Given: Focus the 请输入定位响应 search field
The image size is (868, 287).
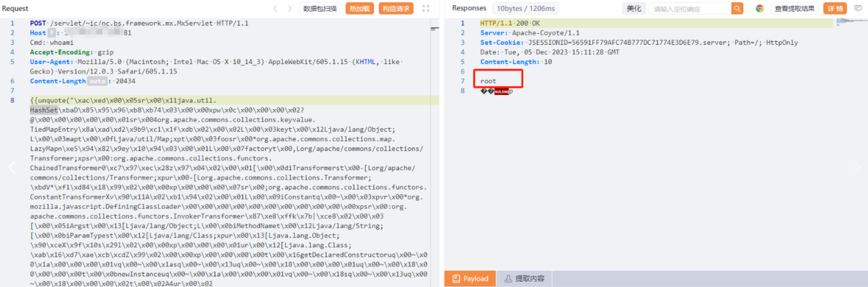Looking at the screenshot, I should point(690,9).
